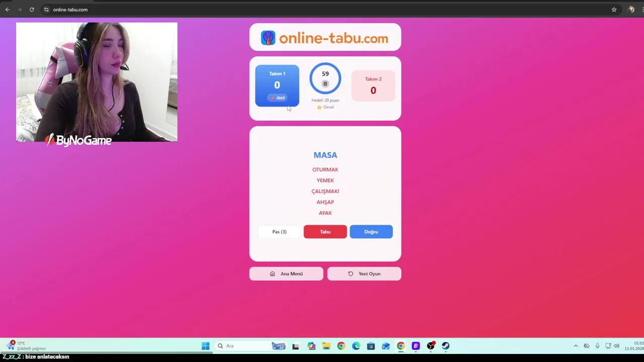Open the OBS Studio taskbar icon

tap(431, 346)
